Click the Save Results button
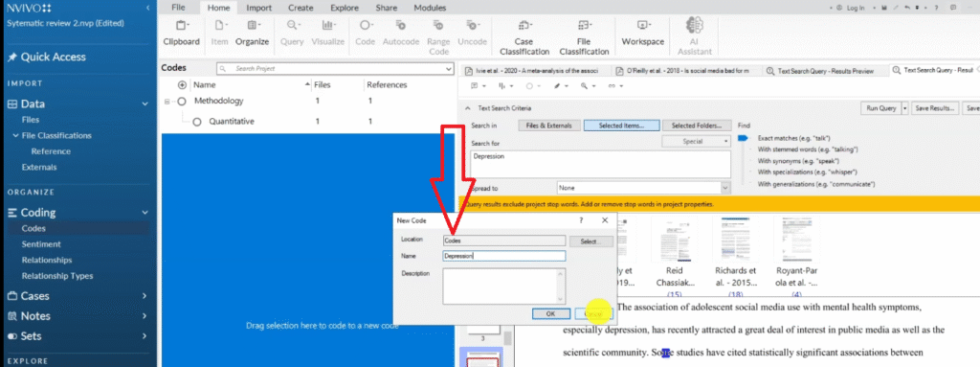980x367 pixels. (x=935, y=108)
